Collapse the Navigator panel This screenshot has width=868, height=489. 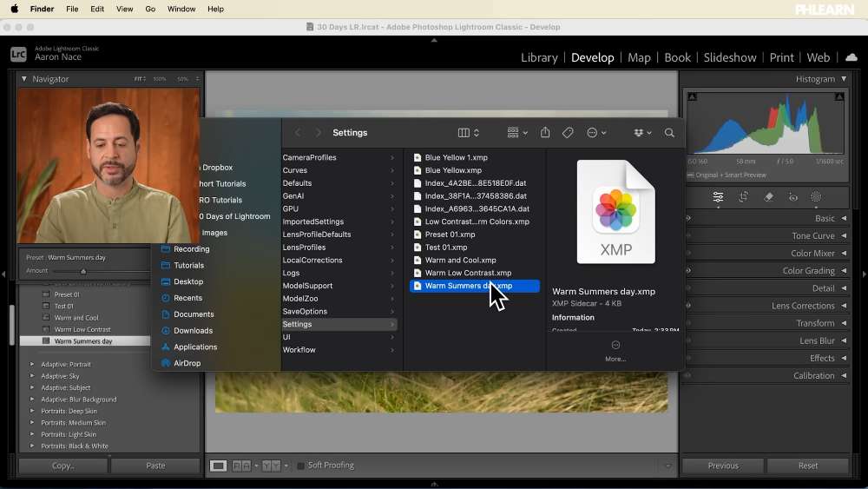(x=23, y=79)
